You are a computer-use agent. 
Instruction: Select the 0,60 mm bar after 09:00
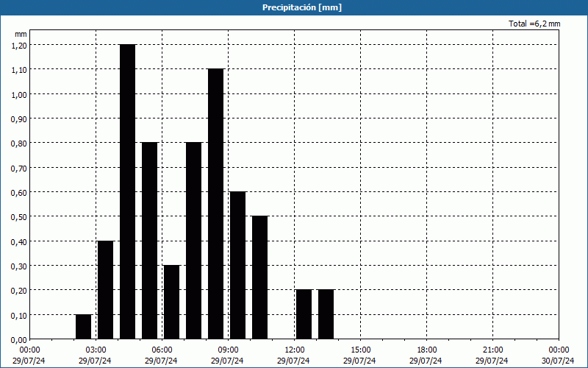click(x=237, y=266)
